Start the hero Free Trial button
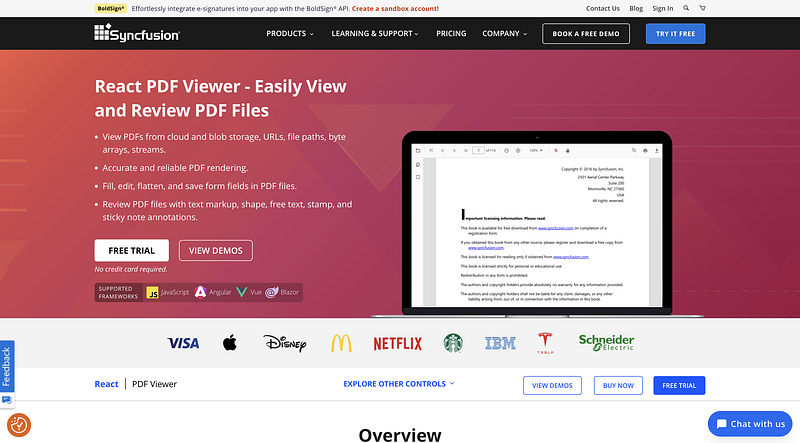Screen dimensions: 800x443 coord(132,251)
